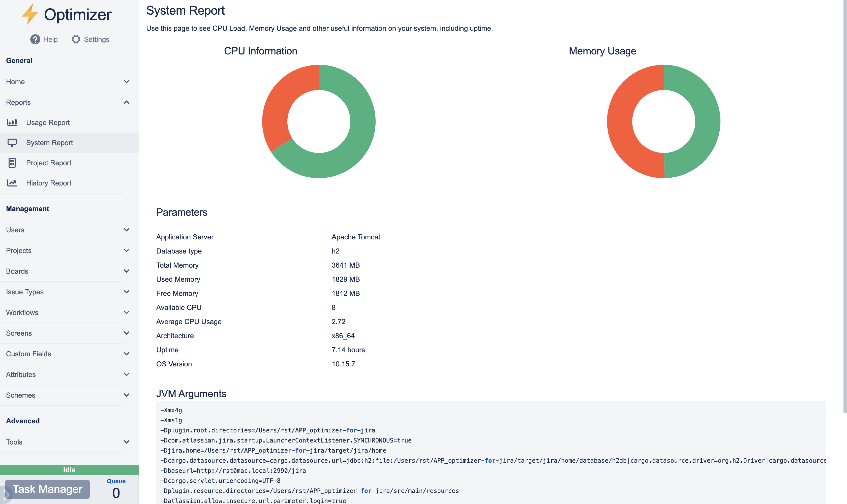Expand the Workflows section
The width and height of the screenshot is (847, 504).
(x=126, y=312)
